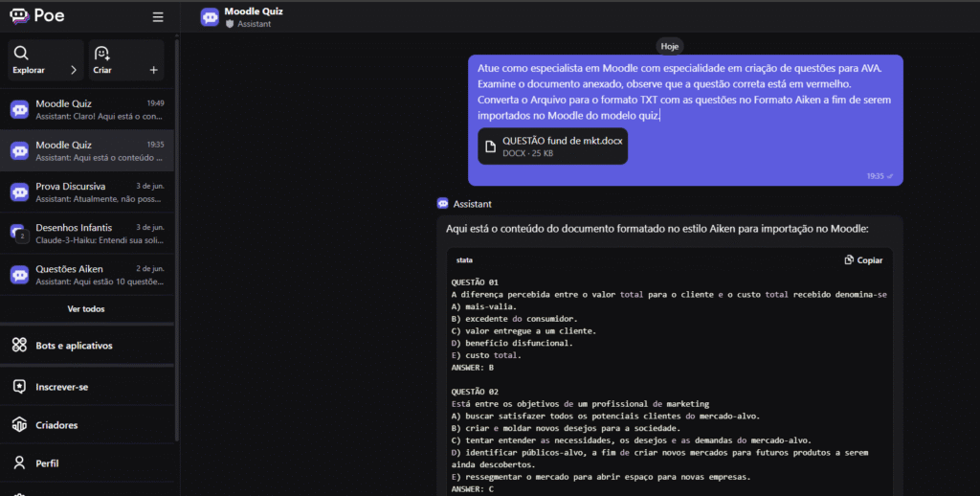
Task: Click message read checkmark icon
Action: point(890,176)
